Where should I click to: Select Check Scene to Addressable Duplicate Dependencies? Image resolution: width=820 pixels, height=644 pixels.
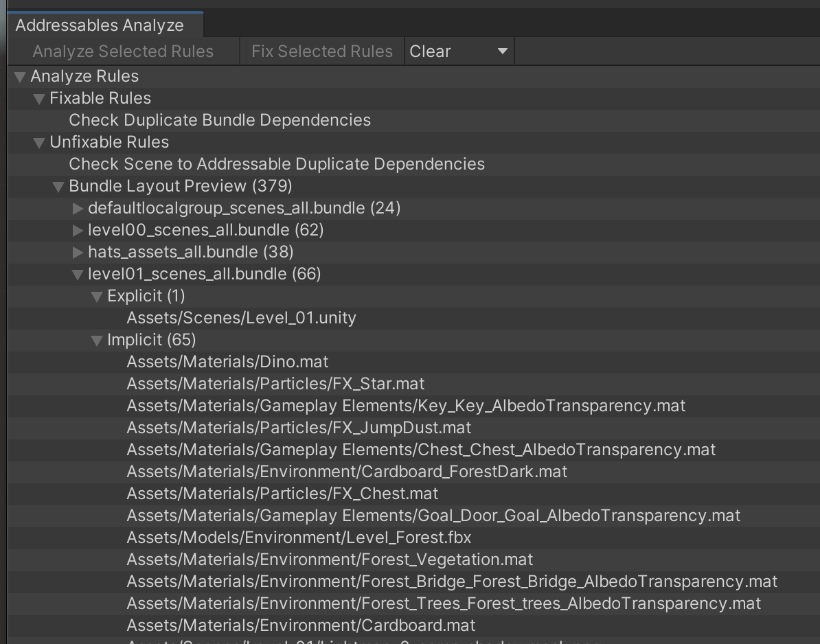click(276, 164)
